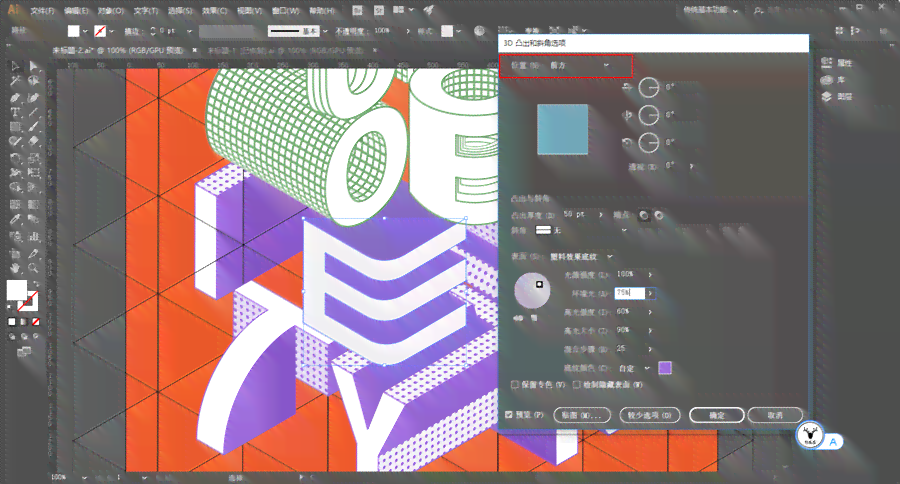Expand the 光源强度 100% arrow

(650, 275)
